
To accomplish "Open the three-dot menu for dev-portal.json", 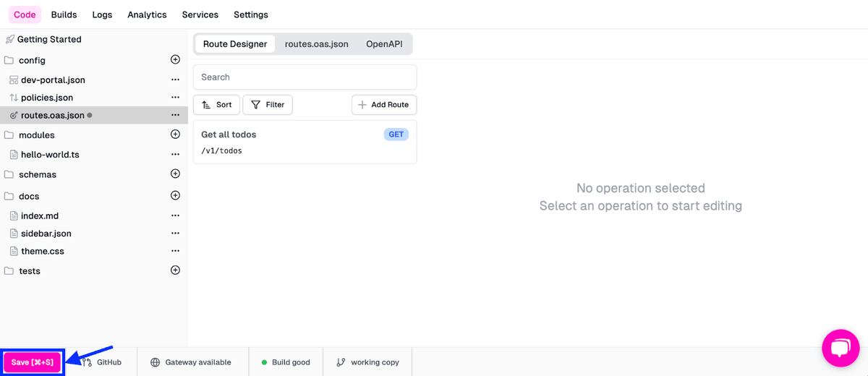I will click(175, 80).
